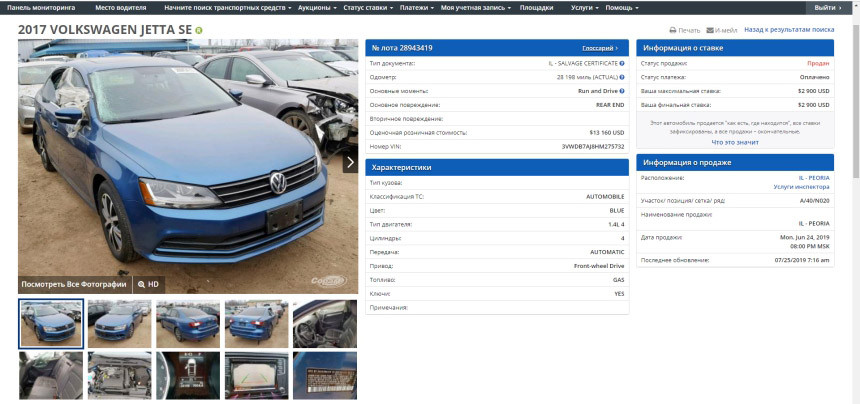Click the help icon beside odometer value
This screenshot has height=404, width=860.
[622, 77]
